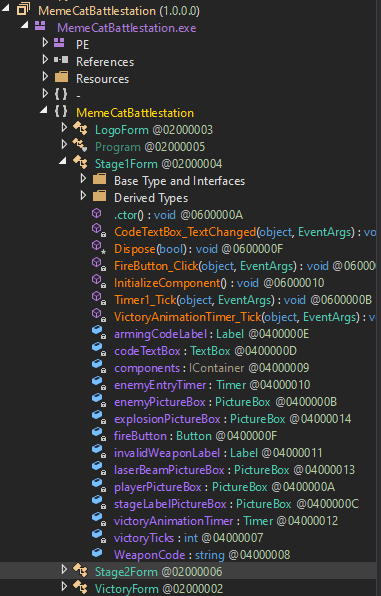The width and height of the screenshot is (381, 596).
Task: Click the method icon beside FireButton_Click
Action: click(x=98, y=264)
